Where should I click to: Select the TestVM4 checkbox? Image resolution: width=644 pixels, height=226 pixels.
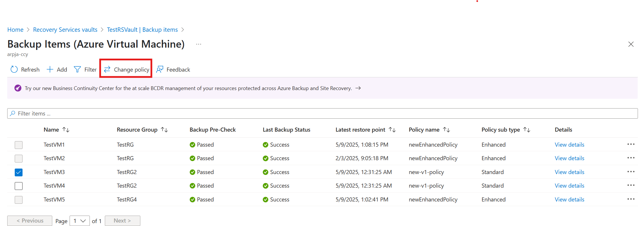18,186
